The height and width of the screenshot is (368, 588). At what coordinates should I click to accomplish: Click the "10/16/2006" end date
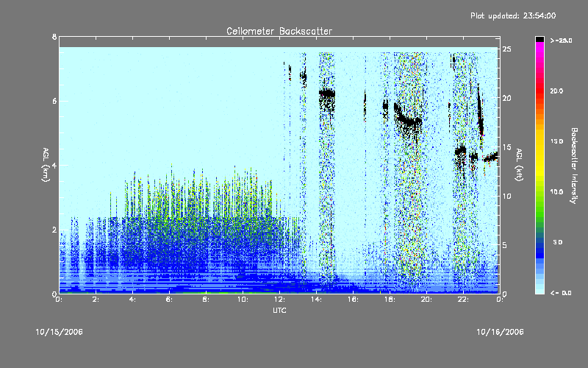click(500, 332)
